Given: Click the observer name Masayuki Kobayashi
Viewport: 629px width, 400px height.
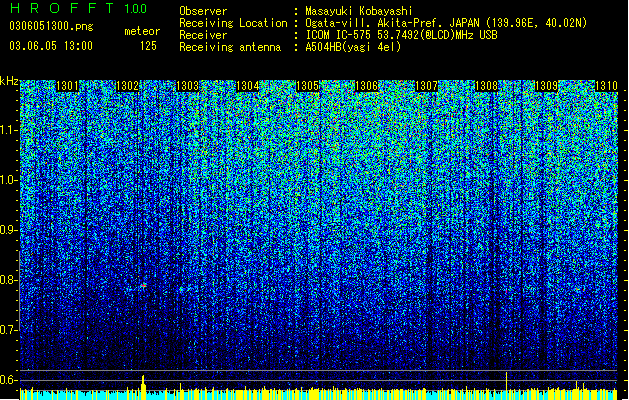Looking at the screenshot, I should click(359, 11).
